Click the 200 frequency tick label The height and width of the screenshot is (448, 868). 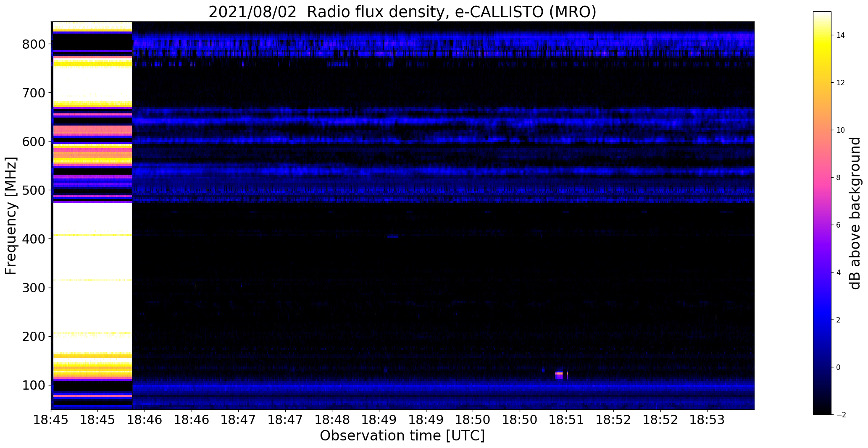[x=34, y=336]
